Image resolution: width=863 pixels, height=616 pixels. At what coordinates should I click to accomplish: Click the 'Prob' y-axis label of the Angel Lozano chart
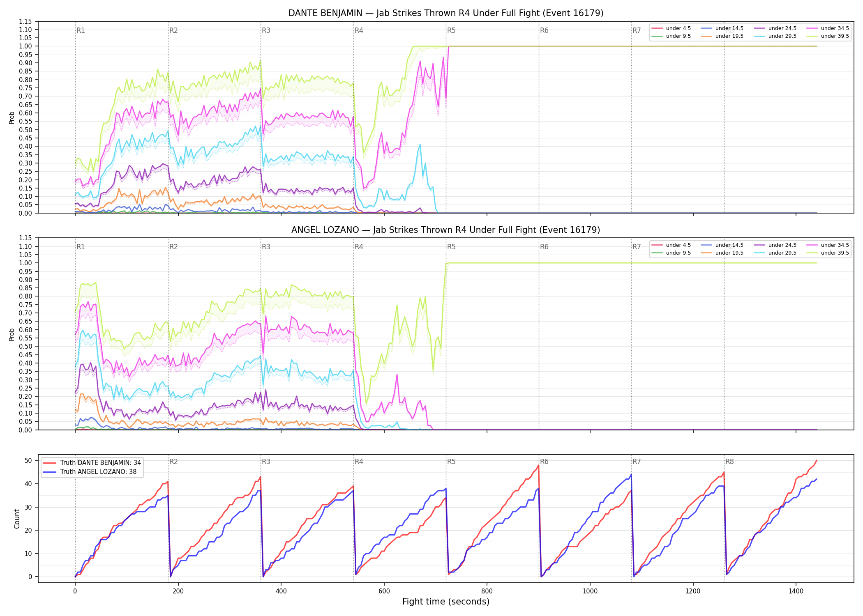(12, 334)
